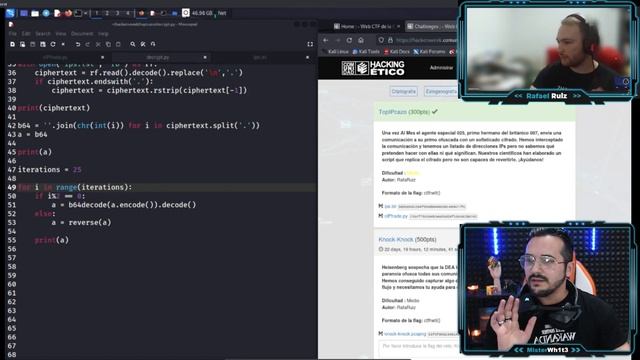
Task: Download the ips.txt challenge file
Action: tap(390, 206)
